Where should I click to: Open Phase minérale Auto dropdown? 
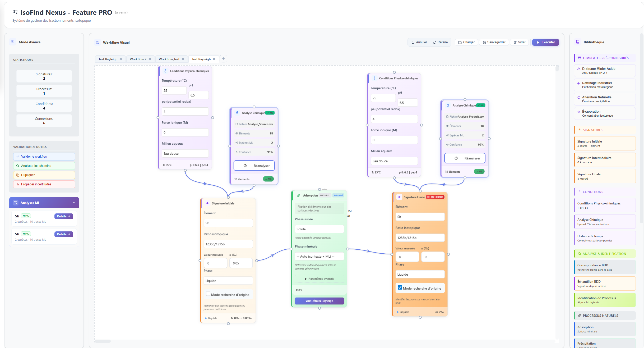pyautogui.click(x=319, y=257)
